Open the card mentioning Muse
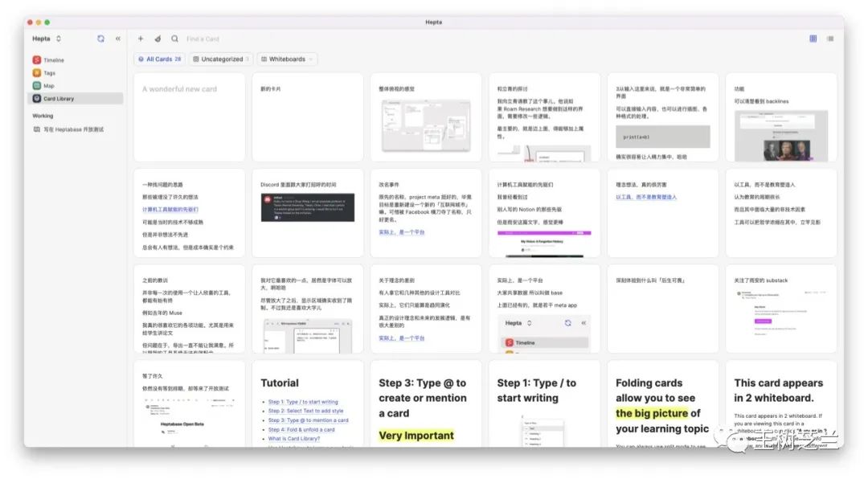Image resolution: width=868 pixels, height=479 pixels. click(190, 309)
